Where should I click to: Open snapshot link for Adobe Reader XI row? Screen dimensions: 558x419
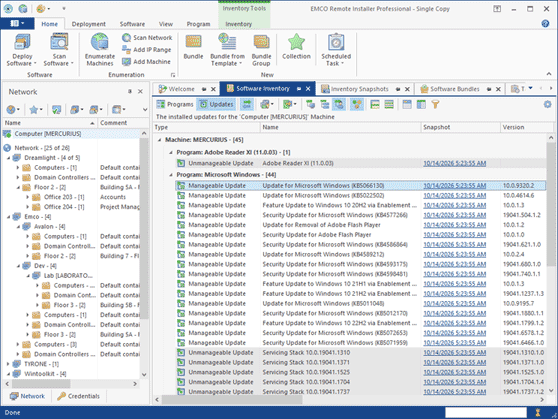(454, 163)
